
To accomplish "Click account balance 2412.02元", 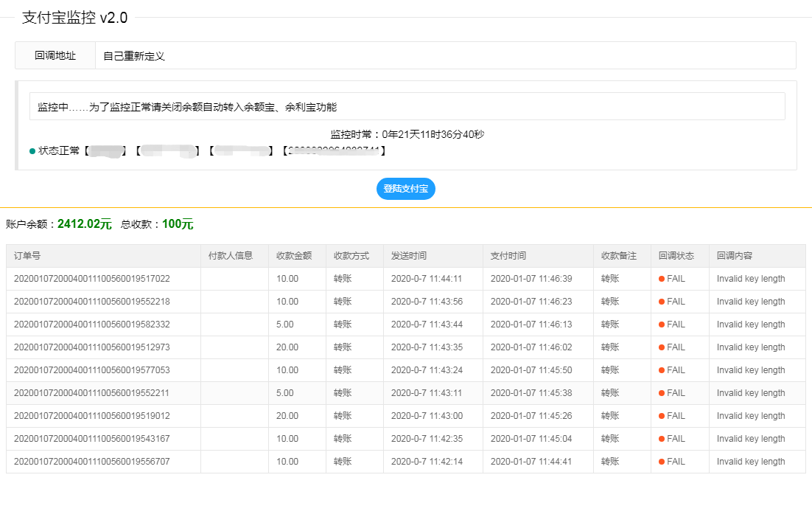I will pyautogui.click(x=85, y=224).
